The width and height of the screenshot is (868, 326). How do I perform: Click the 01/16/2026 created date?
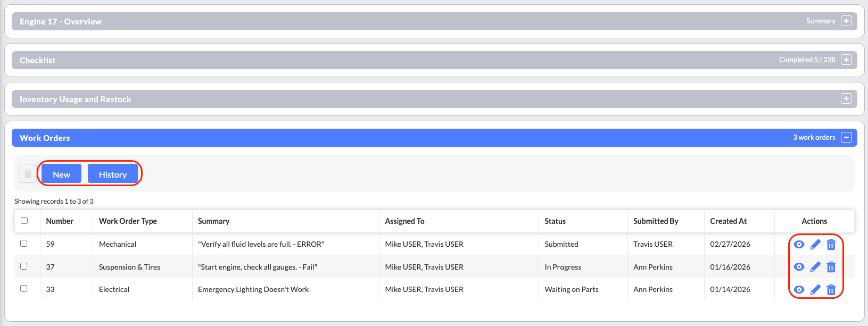(x=730, y=267)
